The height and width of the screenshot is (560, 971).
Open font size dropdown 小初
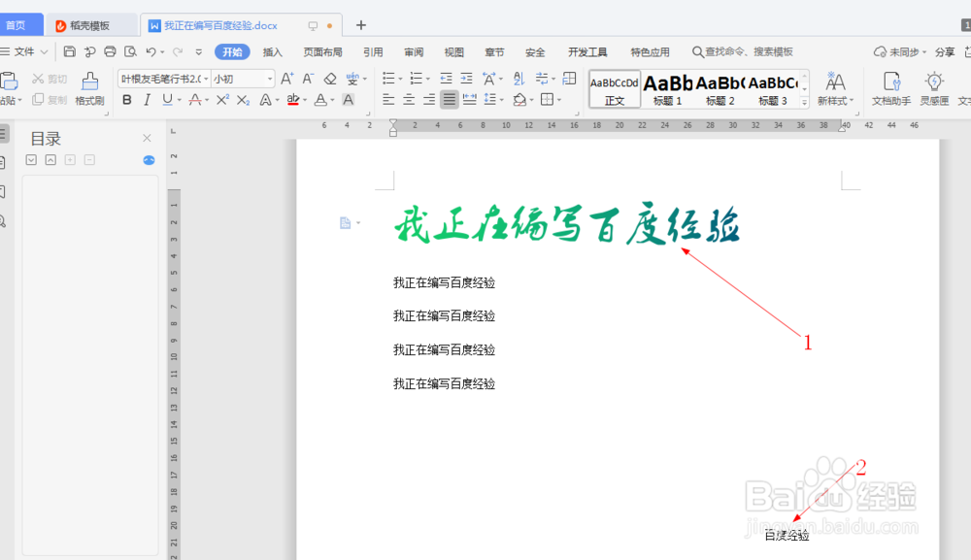tap(270, 79)
